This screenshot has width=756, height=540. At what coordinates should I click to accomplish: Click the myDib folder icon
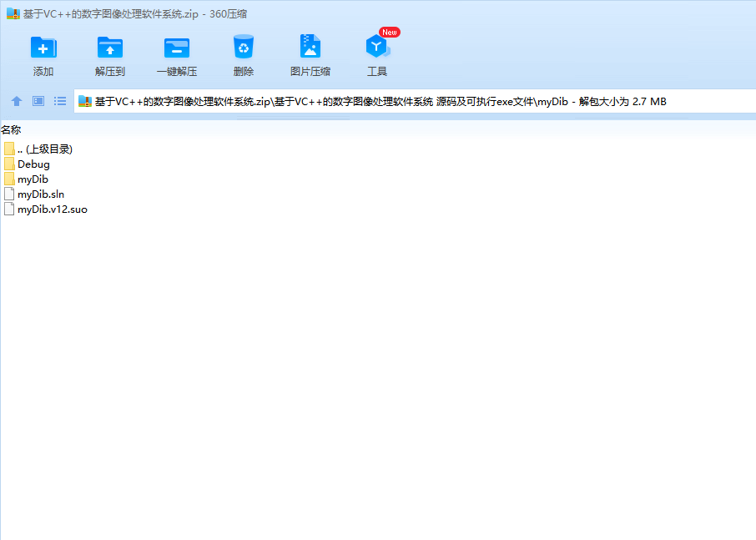tap(9, 179)
